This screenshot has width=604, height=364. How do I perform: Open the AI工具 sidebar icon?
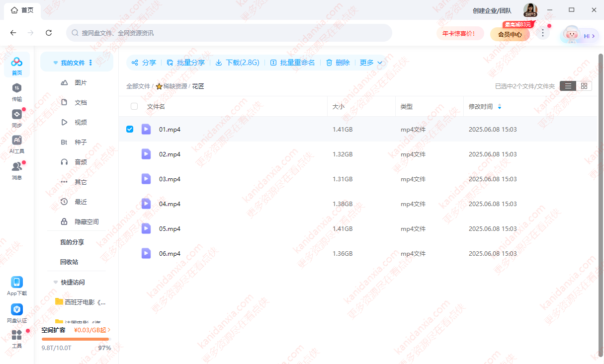tap(17, 141)
